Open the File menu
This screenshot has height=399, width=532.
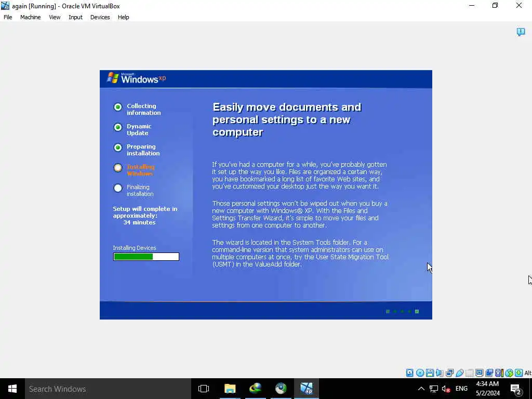[8, 17]
